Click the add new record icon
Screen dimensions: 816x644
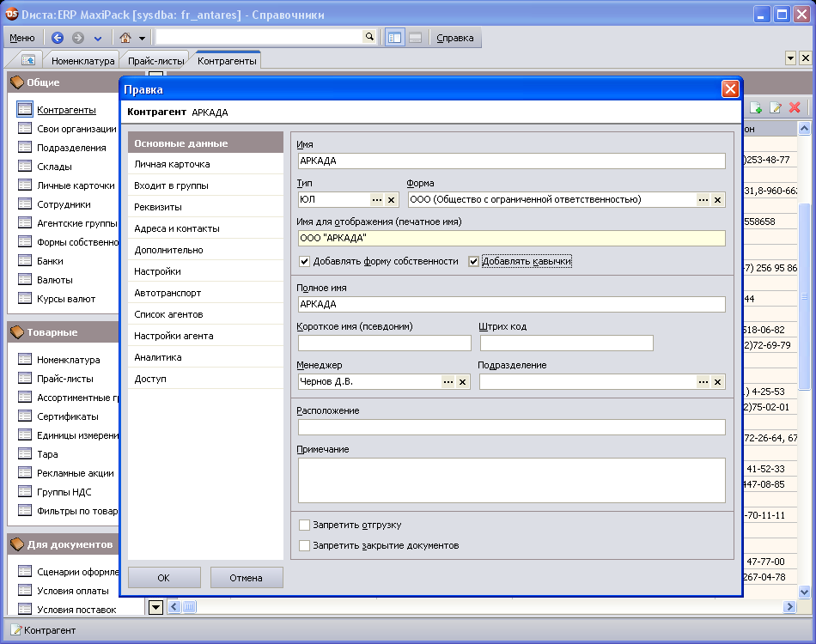(757, 107)
